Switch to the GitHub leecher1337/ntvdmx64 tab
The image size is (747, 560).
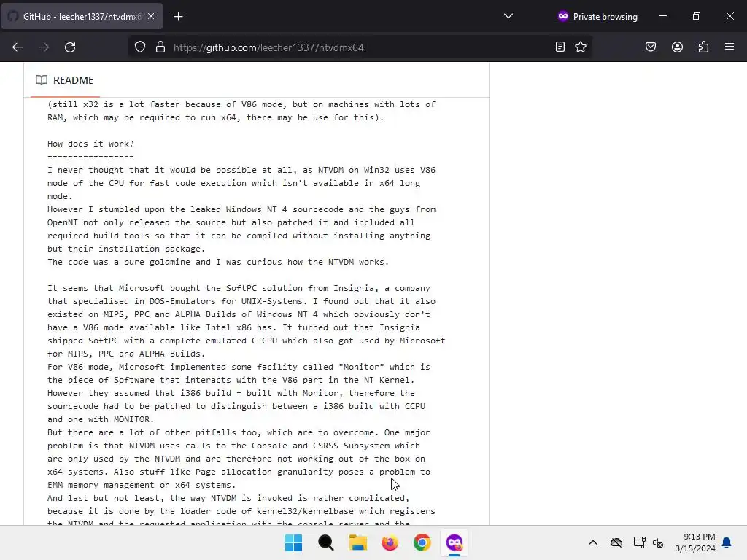(x=82, y=16)
